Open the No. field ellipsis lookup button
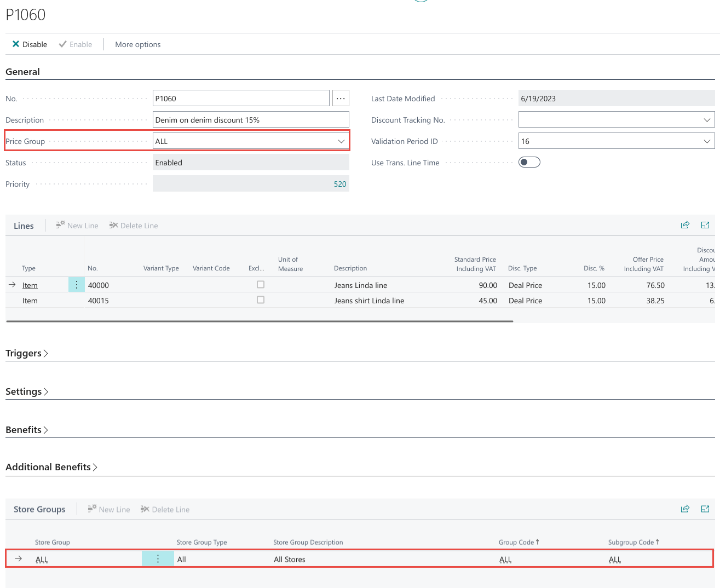Image resolution: width=720 pixels, height=588 pixels. pyautogui.click(x=341, y=99)
